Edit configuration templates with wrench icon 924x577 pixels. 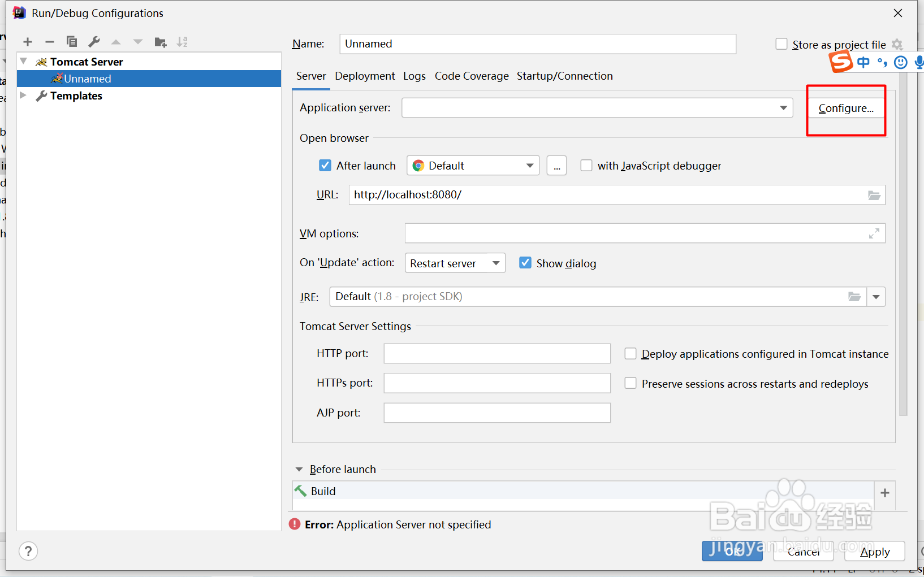[94, 41]
